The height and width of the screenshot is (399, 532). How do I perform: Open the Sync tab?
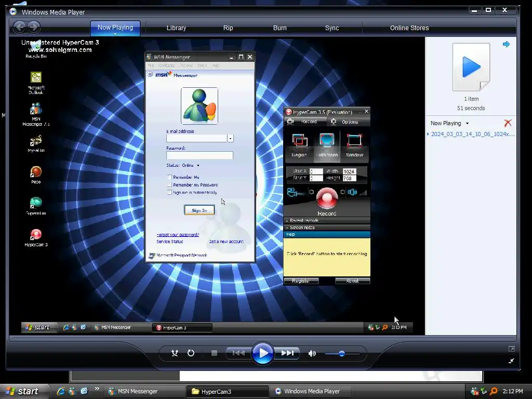tap(332, 28)
